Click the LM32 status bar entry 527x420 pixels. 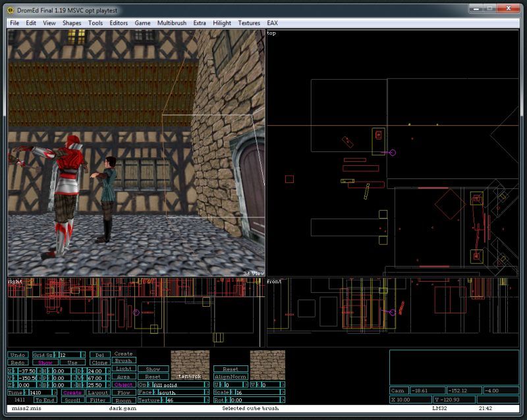coord(439,408)
